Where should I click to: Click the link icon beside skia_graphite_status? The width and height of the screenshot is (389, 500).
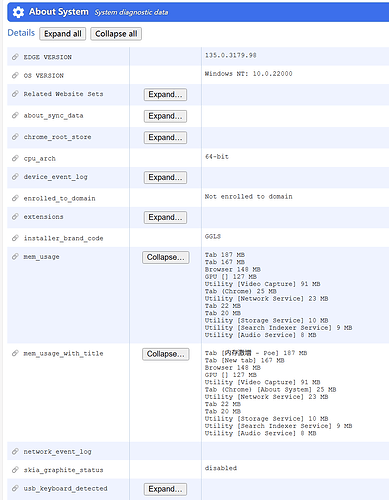[15, 470]
